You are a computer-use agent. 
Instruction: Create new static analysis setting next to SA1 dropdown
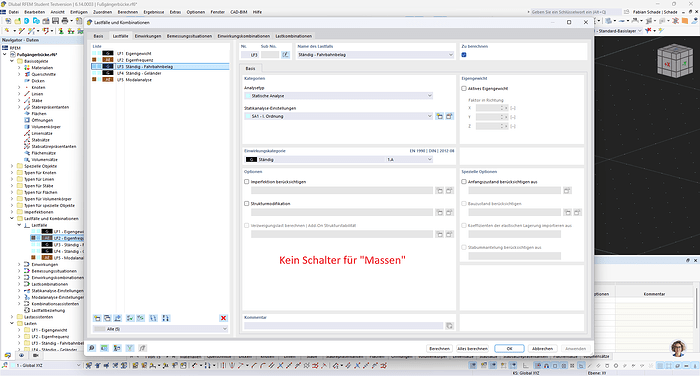440,116
